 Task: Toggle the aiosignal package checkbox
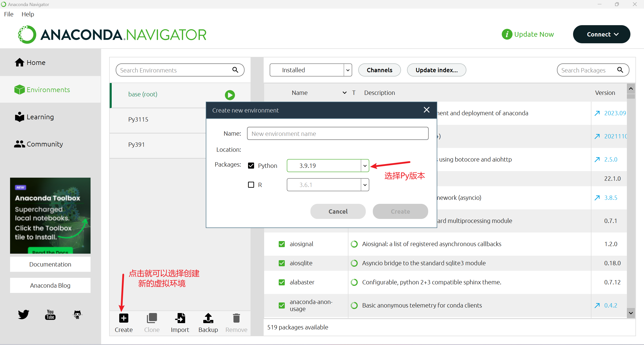point(282,244)
